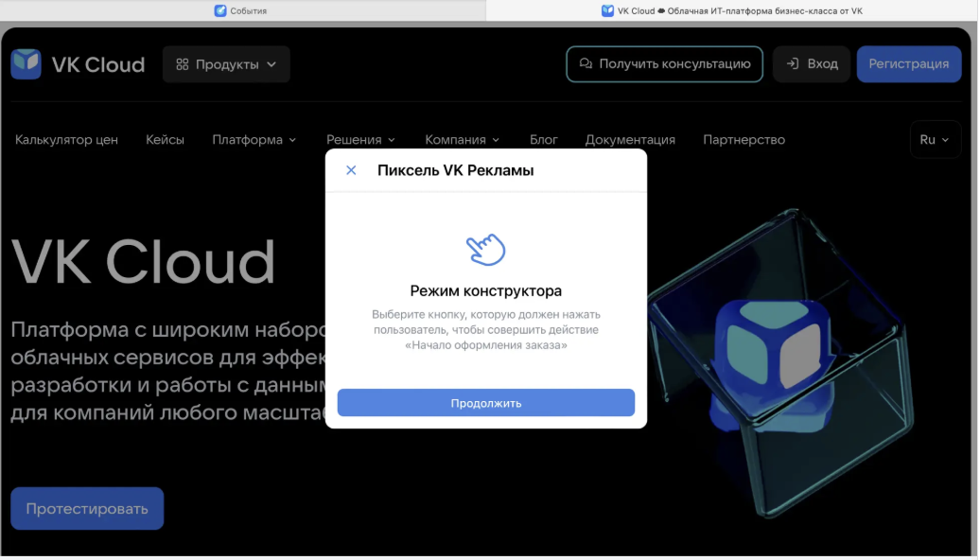Click the VK Cloud logo icon
The width and height of the screenshot is (980, 560).
coord(26,63)
